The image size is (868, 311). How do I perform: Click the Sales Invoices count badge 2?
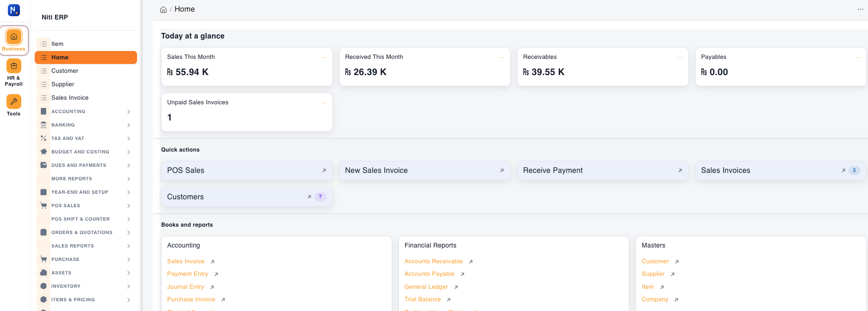click(x=855, y=171)
